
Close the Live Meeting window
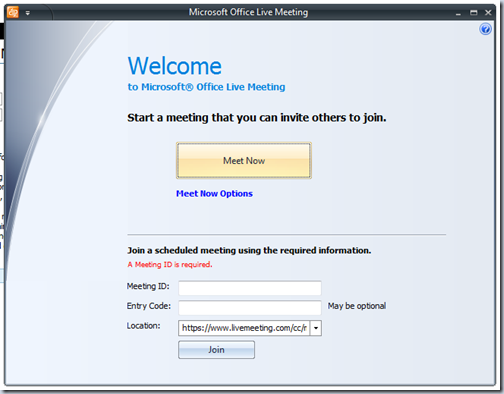(x=488, y=13)
